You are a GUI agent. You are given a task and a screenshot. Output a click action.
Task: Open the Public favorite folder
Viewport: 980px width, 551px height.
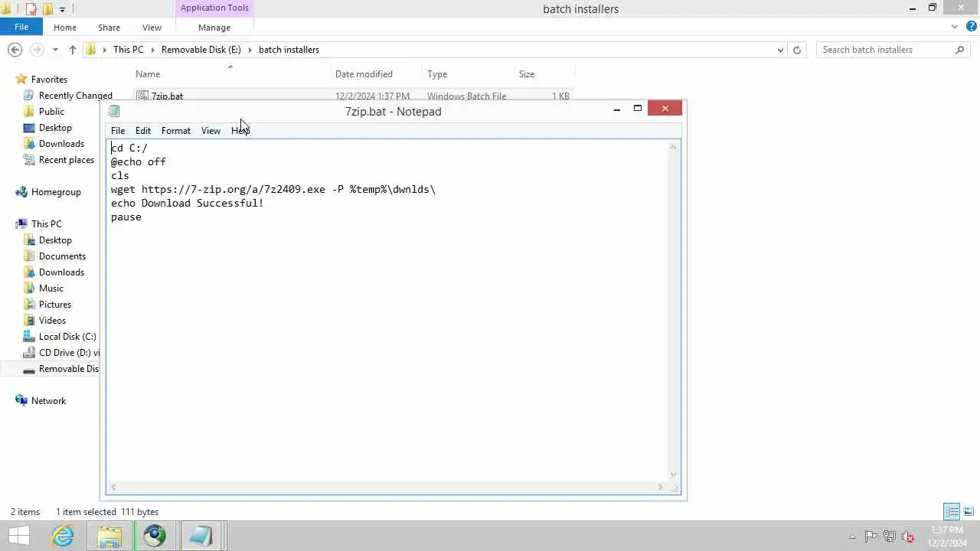pos(51,112)
